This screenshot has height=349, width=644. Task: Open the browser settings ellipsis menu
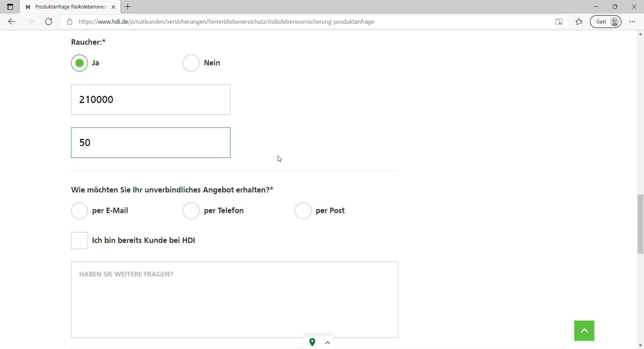(x=632, y=22)
